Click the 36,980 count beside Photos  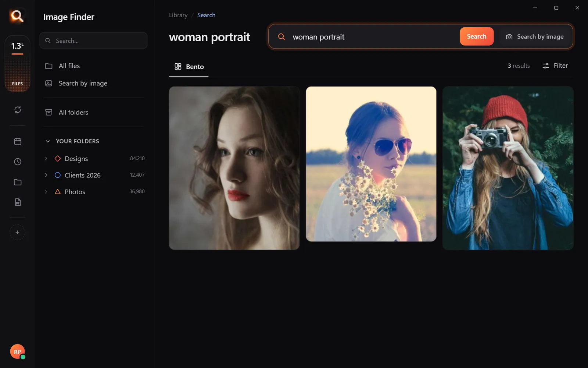137,191
